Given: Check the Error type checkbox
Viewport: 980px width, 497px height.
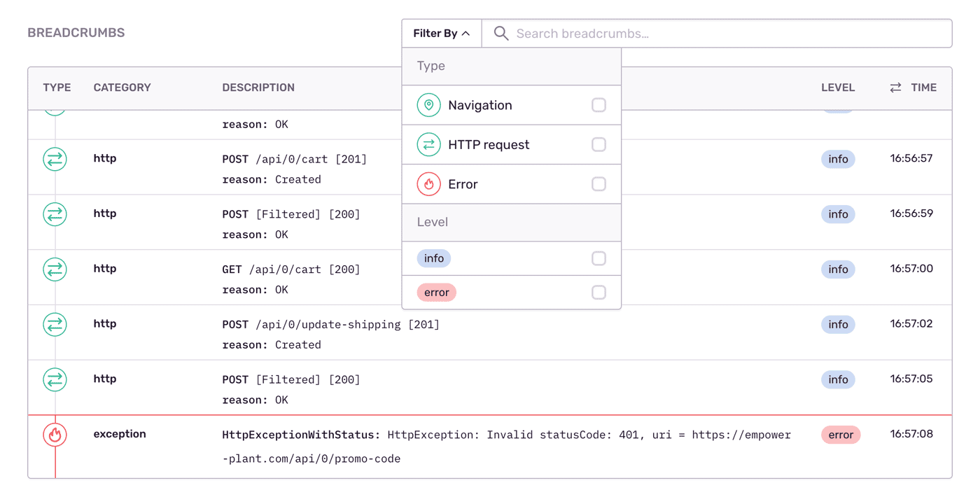Looking at the screenshot, I should [x=598, y=184].
